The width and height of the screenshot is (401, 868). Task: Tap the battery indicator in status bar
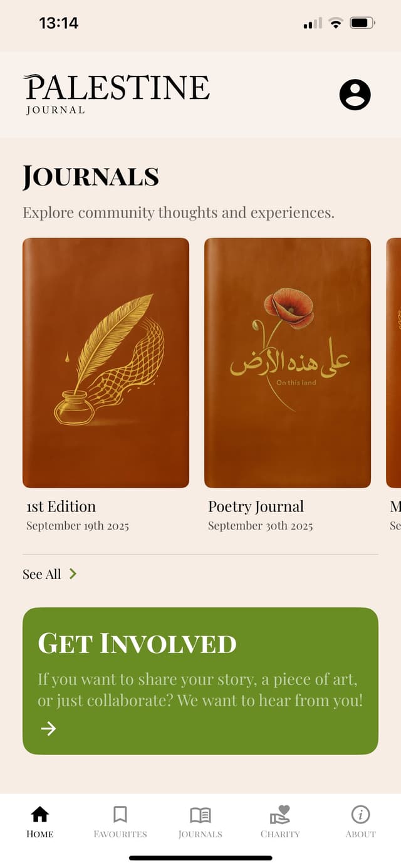click(x=362, y=23)
